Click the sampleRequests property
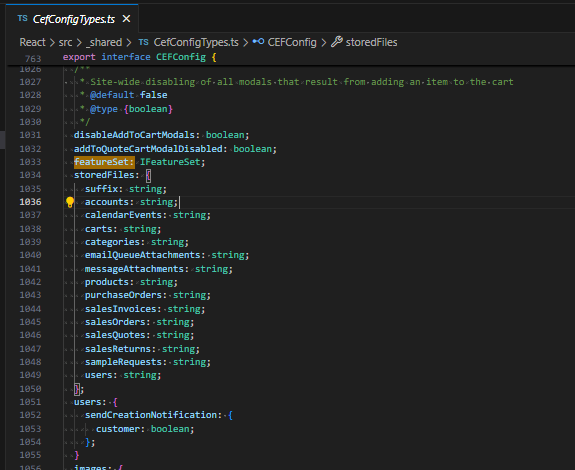Viewport: 575px width, 470px height. click(x=123, y=362)
